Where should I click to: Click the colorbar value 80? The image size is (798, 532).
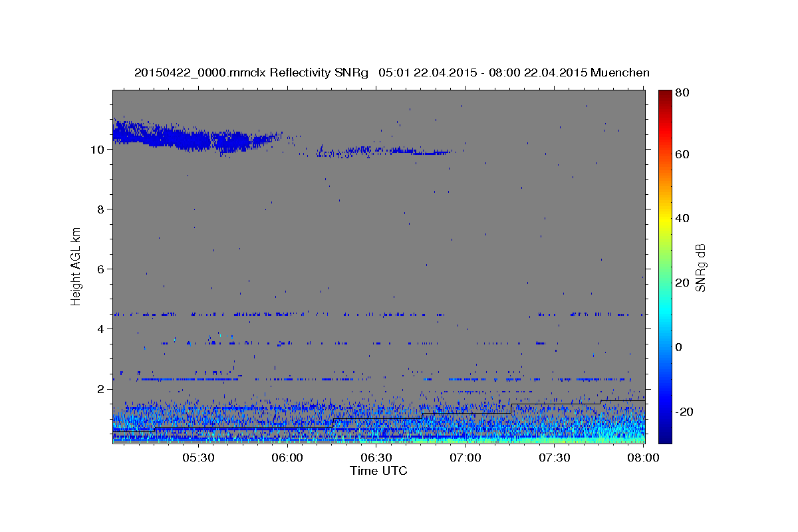[x=682, y=92]
